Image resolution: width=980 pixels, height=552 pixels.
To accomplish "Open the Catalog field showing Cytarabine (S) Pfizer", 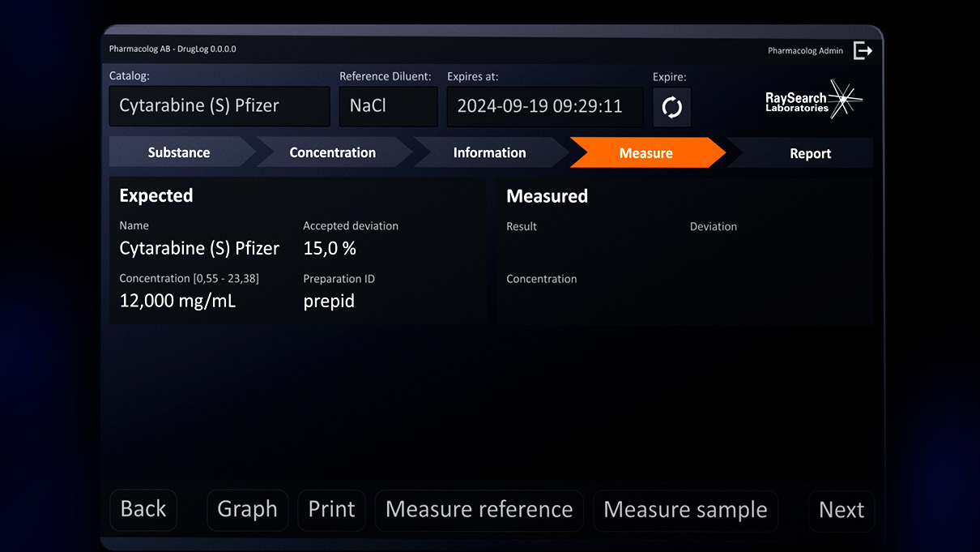I will pos(219,106).
